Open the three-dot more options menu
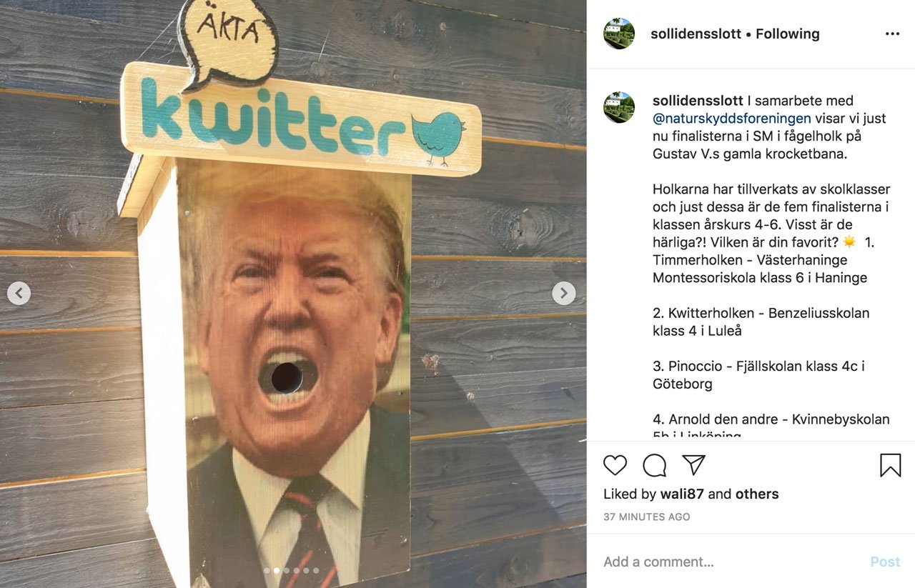 click(x=892, y=34)
